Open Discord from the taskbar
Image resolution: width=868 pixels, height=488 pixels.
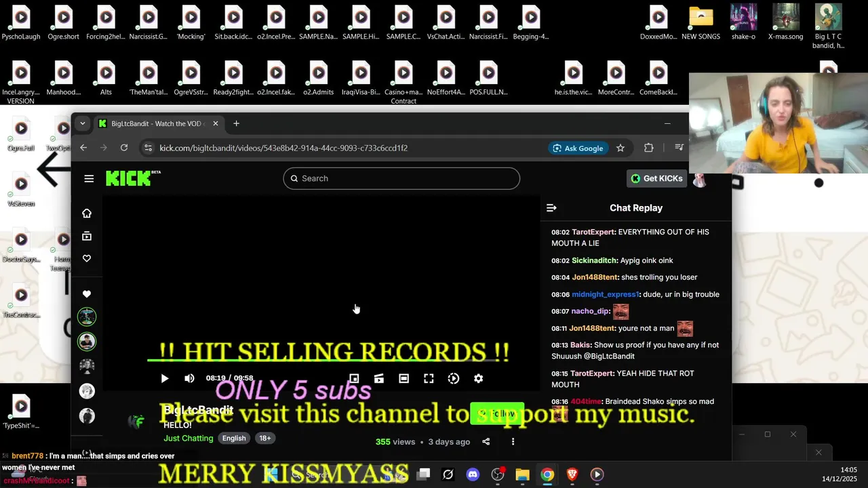473,474
